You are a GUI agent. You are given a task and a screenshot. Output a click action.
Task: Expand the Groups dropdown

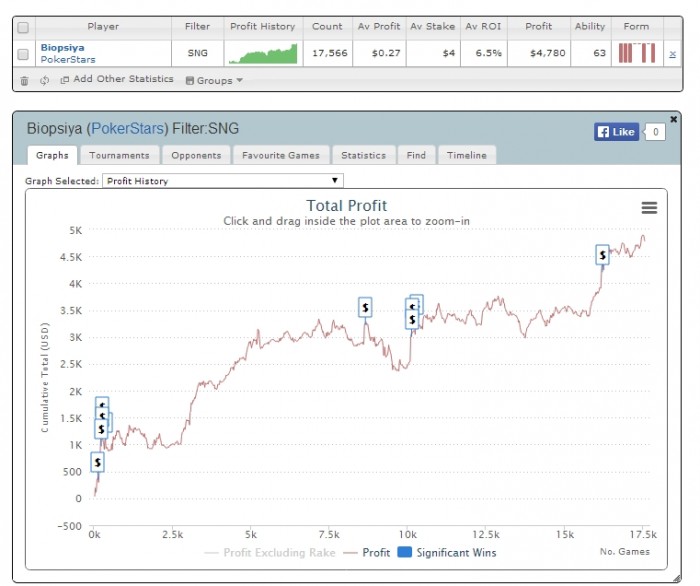coord(214,81)
